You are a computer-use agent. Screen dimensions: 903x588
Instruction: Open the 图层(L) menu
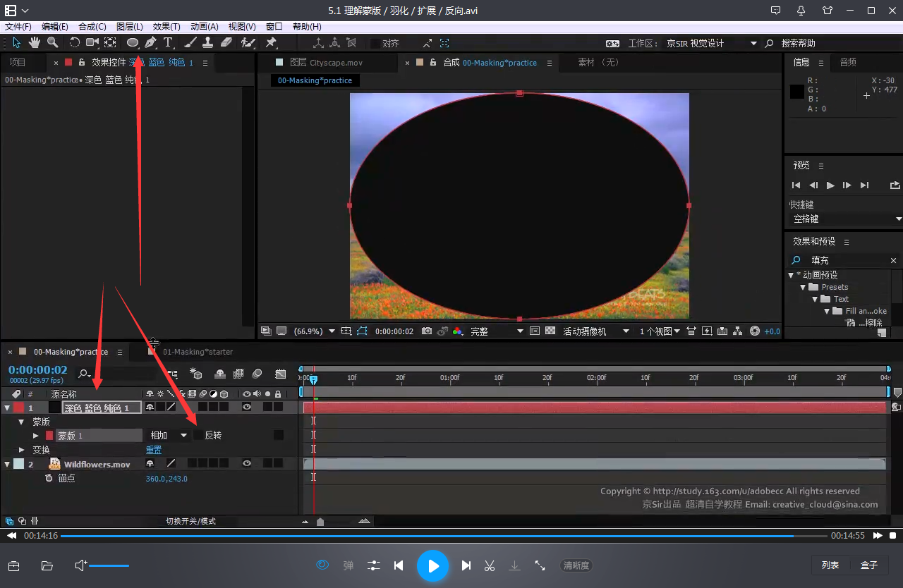tap(129, 26)
